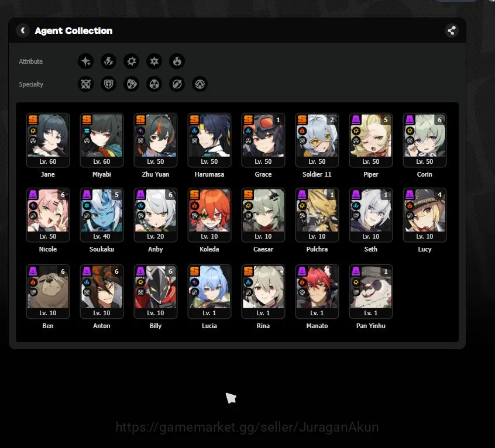Select the Zhu Yuan agent portrait
495x448 pixels.
(155, 140)
